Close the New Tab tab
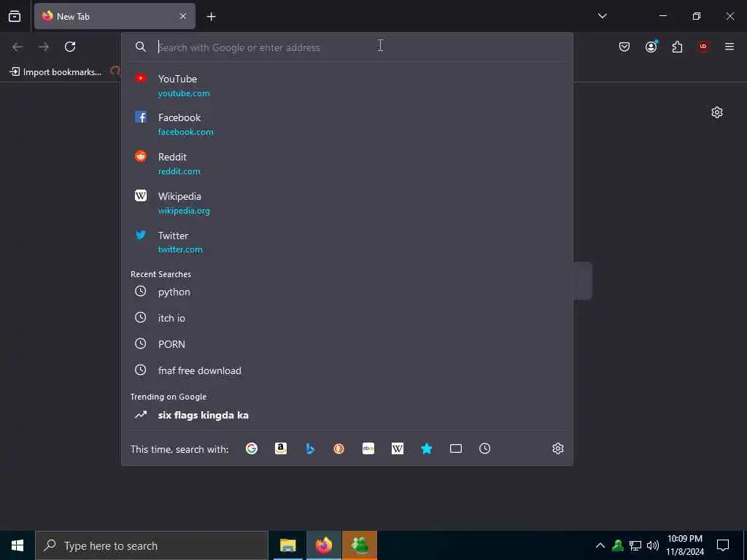This screenshot has height=560, width=747. click(183, 16)
